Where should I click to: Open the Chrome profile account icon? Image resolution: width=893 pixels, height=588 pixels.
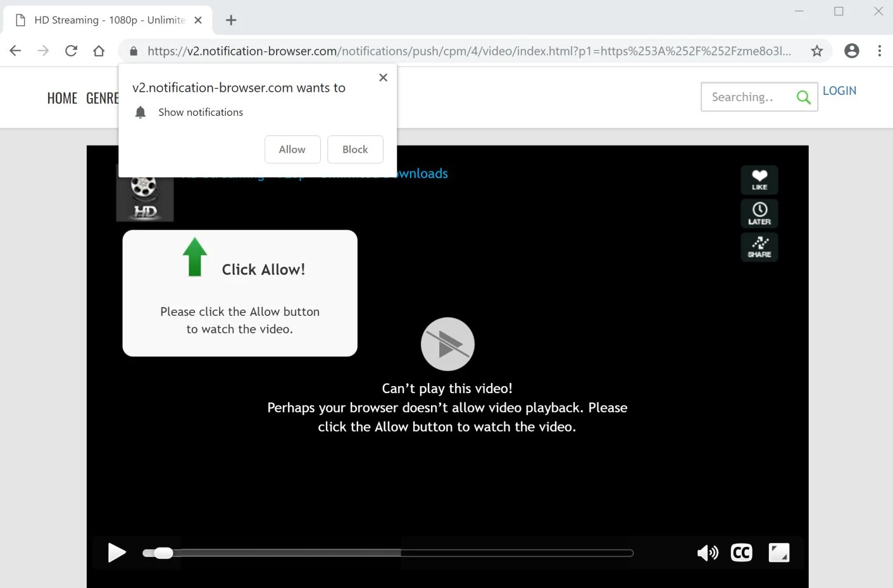pos(852,51)
